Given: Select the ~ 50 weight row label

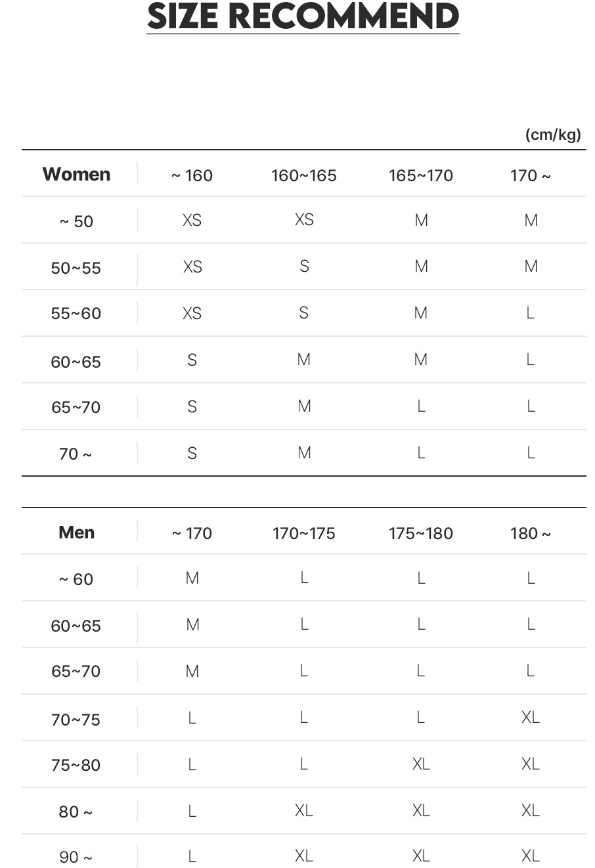Looking at the screenshot, I should (76, 221).
